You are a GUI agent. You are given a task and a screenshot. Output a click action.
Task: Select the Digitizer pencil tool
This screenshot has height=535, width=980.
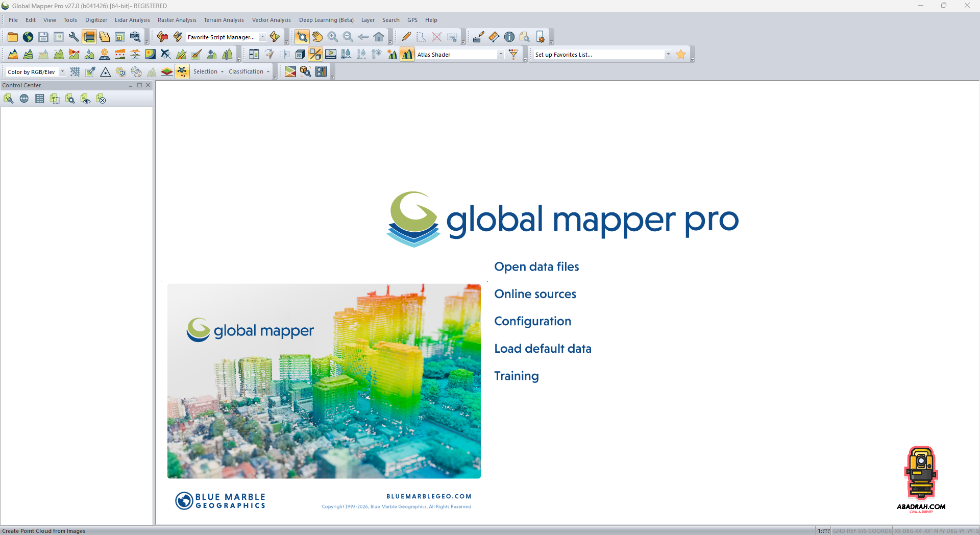point(406,37)
